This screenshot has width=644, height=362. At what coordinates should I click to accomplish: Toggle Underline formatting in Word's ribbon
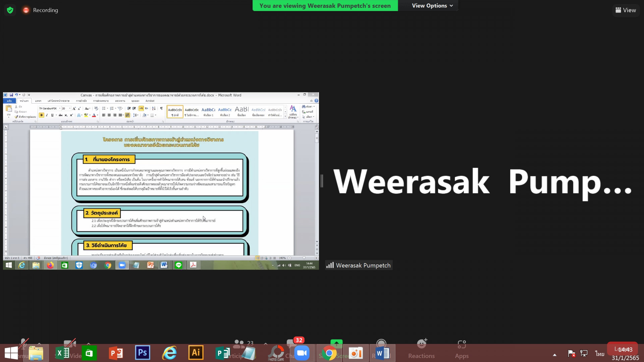click(52, 115)
